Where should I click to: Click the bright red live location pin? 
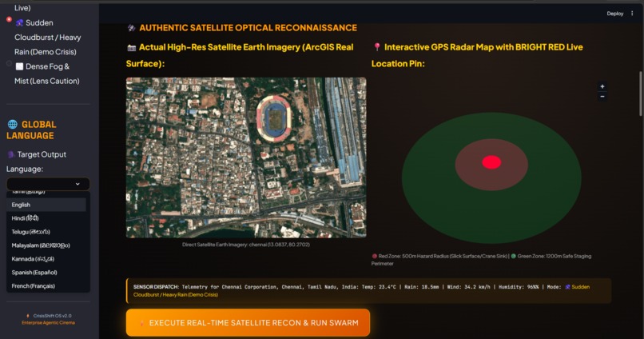tap(491, 162)
